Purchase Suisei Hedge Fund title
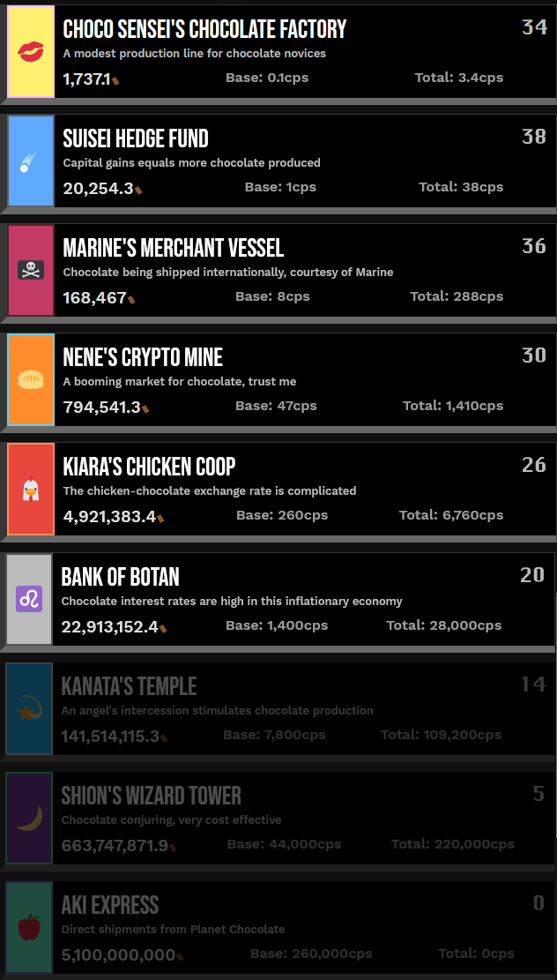Viewport: 557px width, 980px height. [136, 138]
